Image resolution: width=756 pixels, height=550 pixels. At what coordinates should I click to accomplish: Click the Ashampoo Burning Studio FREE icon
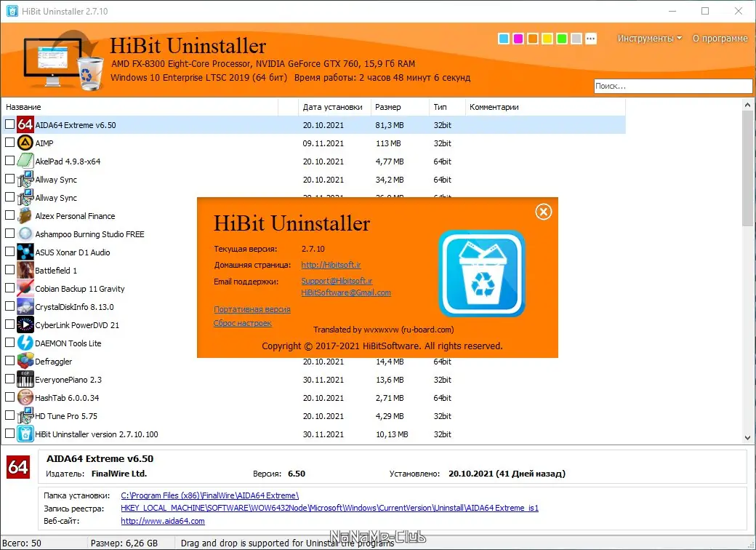pyautogui.click(x=25, y=234)
